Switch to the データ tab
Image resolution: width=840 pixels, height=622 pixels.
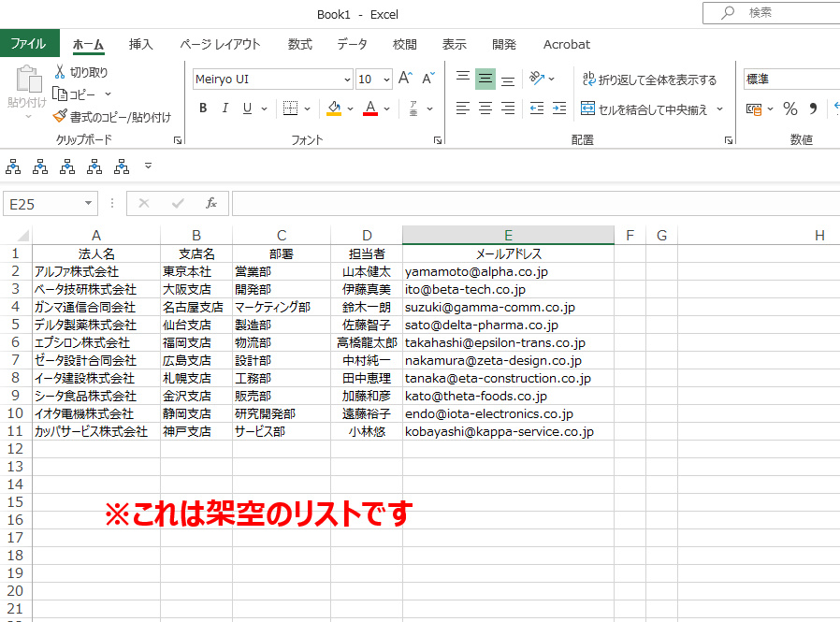352,45
